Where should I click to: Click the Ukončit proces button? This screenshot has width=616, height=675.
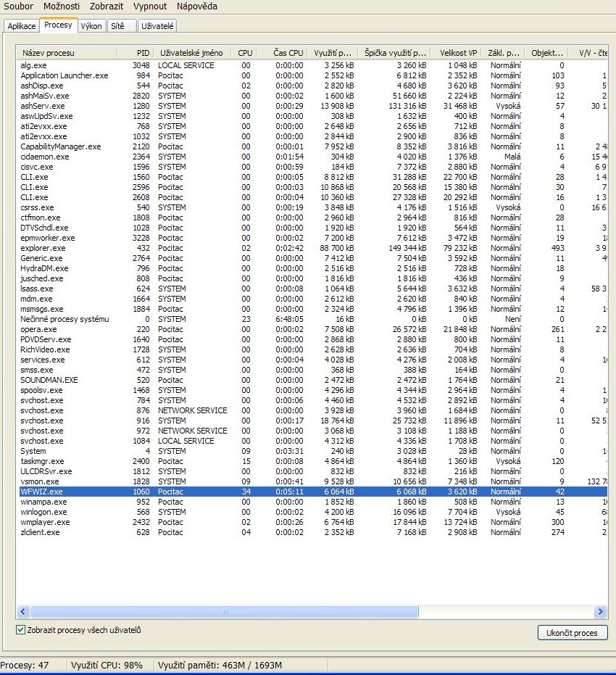click(572, 633)
